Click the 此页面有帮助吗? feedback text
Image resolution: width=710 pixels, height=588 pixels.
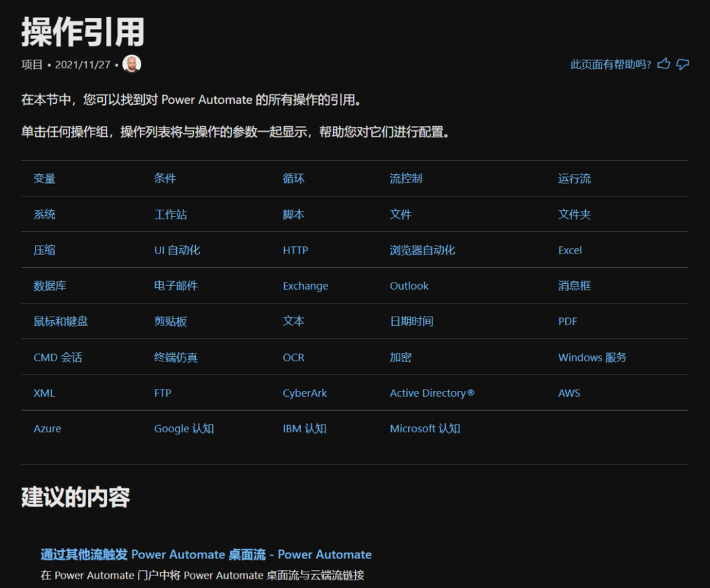coord(610,64)
